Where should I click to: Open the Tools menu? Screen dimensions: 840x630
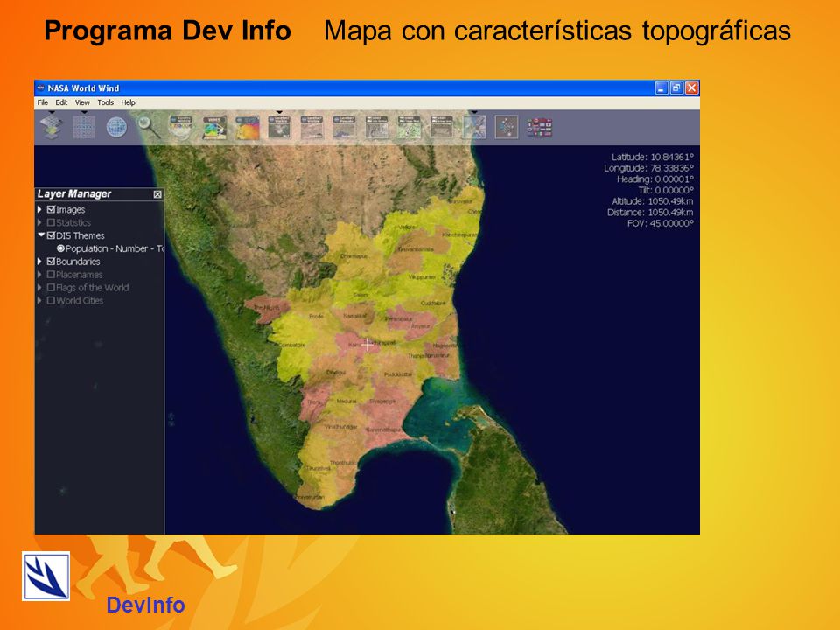coord(106,102)
